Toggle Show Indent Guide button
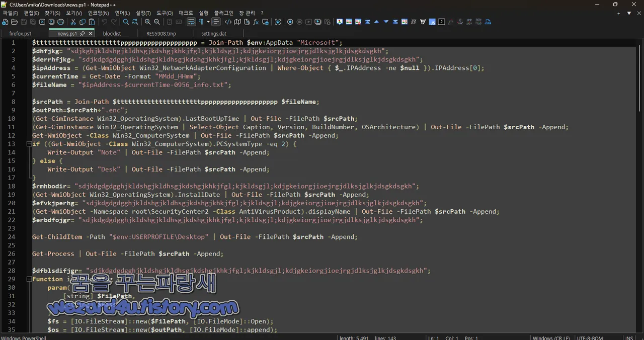Viewport: 644px width, 340px height. [x=216, y=22]
